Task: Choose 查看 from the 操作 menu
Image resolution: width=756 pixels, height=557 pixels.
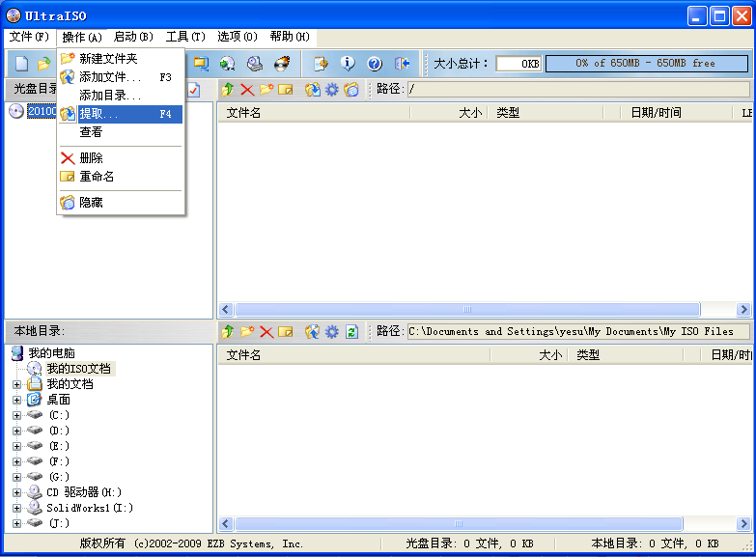Action: pyautogui.click(x=121, y=132)
